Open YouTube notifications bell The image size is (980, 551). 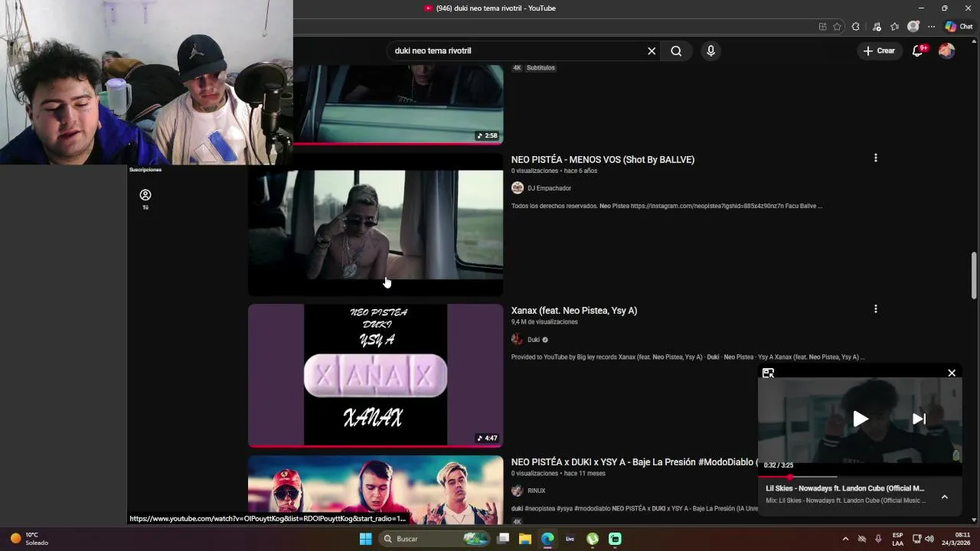click(x=918, y=51)
